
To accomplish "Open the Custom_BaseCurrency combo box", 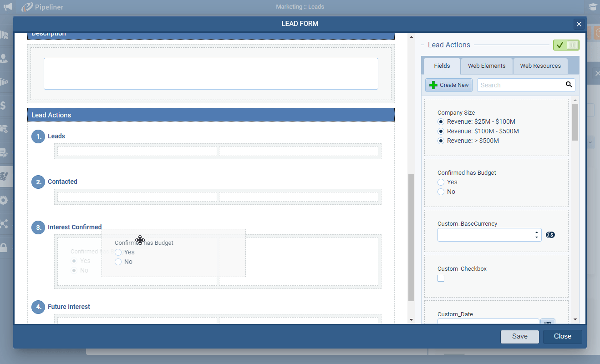I will [489, 235].
